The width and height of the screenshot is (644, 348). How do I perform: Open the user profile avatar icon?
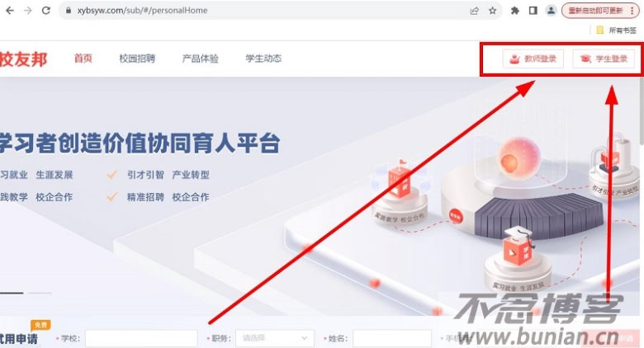click(x=551, y=11)
